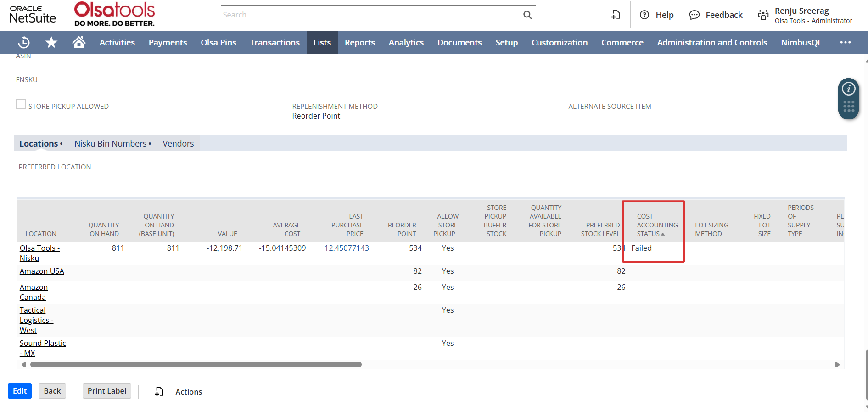Open the Transactions menu
The height and width of the screenshot is (412, 868).
click(x=274, y=43)
